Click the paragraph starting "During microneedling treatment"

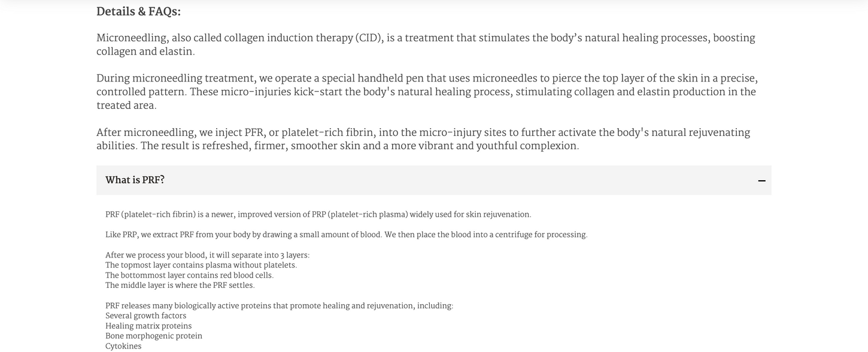point(425,92)
